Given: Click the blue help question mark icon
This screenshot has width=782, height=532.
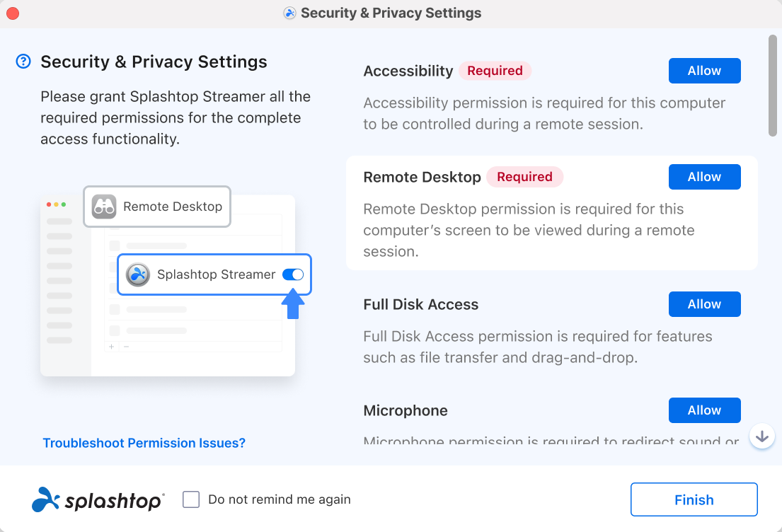Looking at the screenshot, I should point(23,62).
